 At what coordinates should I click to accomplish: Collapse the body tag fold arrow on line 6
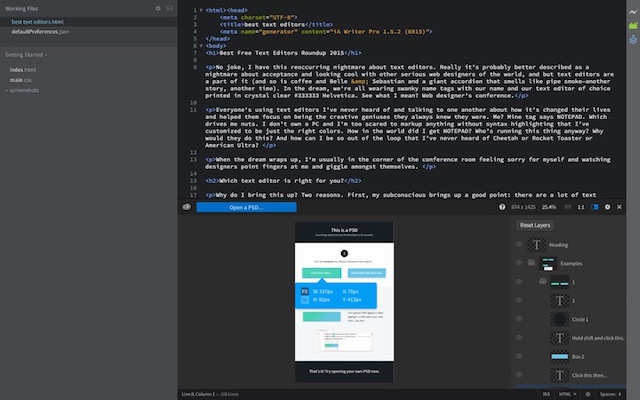click(201, 46)
